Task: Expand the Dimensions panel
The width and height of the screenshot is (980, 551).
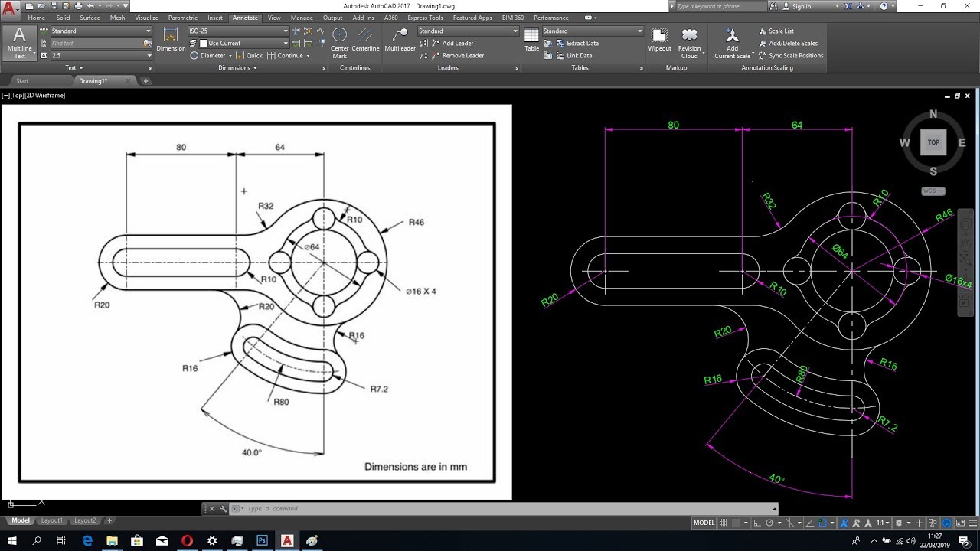Action: [237, 67]
